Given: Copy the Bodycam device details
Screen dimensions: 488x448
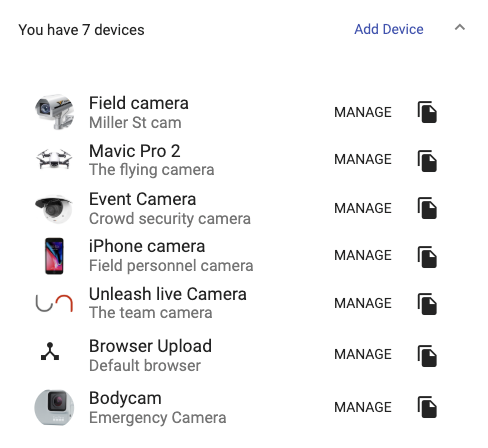Looking at the screenshot, I should [x=427, y=407].
